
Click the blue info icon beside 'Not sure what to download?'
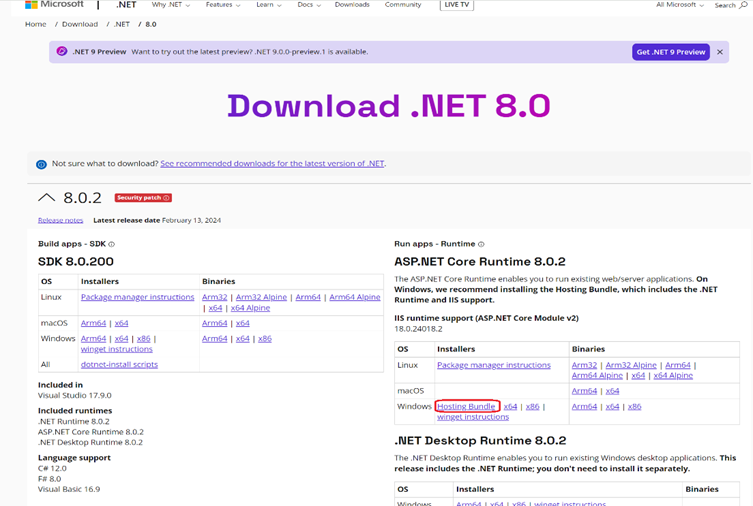tap(41, 164)
